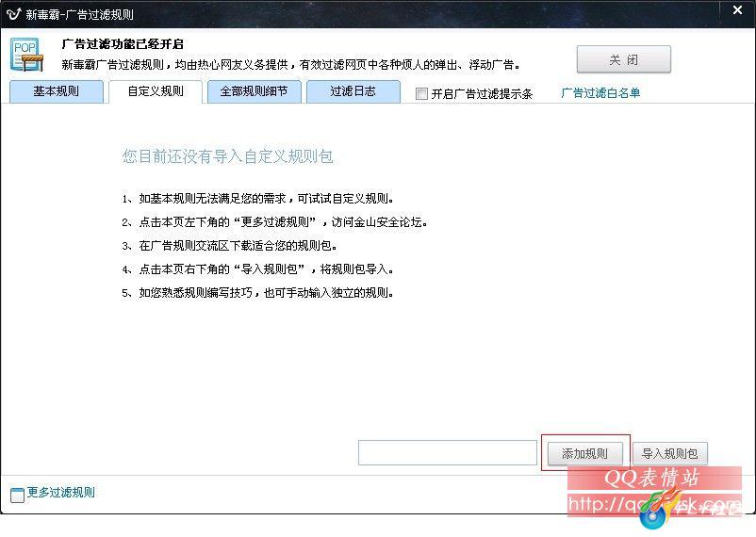Open the 更多过滤规则 link
The height and width of the screenshot is (537, 756).
60,492
